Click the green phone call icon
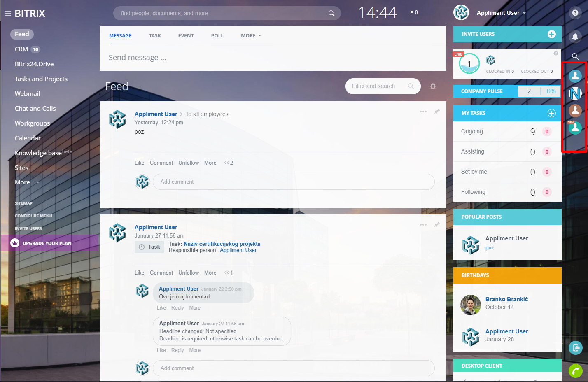This screenshot has height=382, width=588. pyautogui.click(x=575, y=371)
